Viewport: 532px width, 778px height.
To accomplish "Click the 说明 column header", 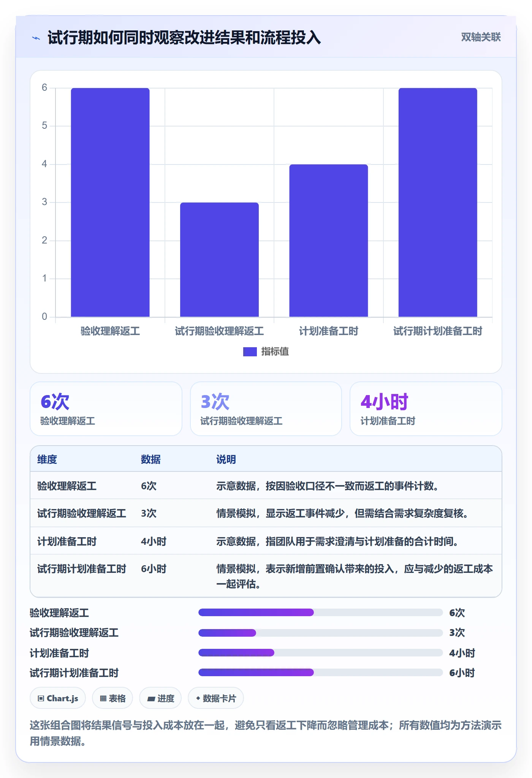I will pyautogui.click(x=226, y=459).
